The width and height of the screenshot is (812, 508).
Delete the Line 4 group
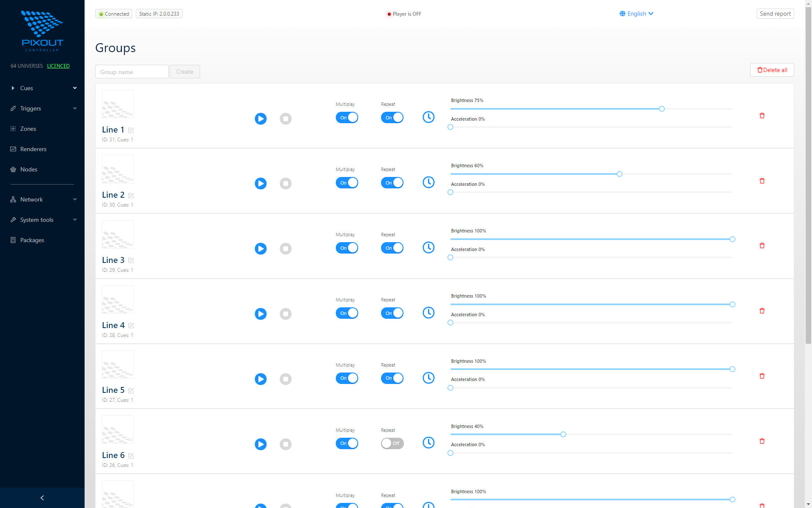pyautogui.click(x=762, y=310)
